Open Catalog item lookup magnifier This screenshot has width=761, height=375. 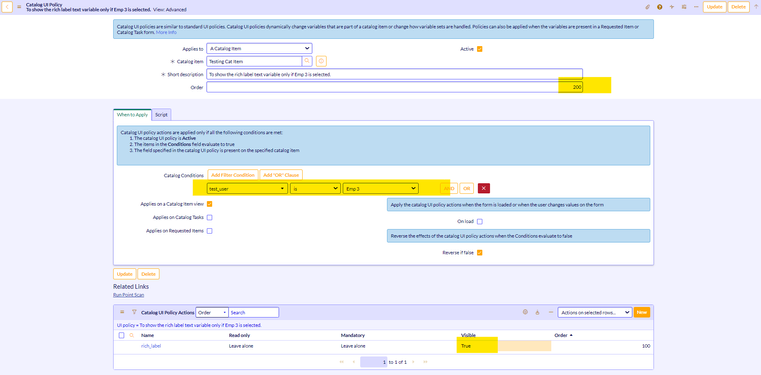307,61
